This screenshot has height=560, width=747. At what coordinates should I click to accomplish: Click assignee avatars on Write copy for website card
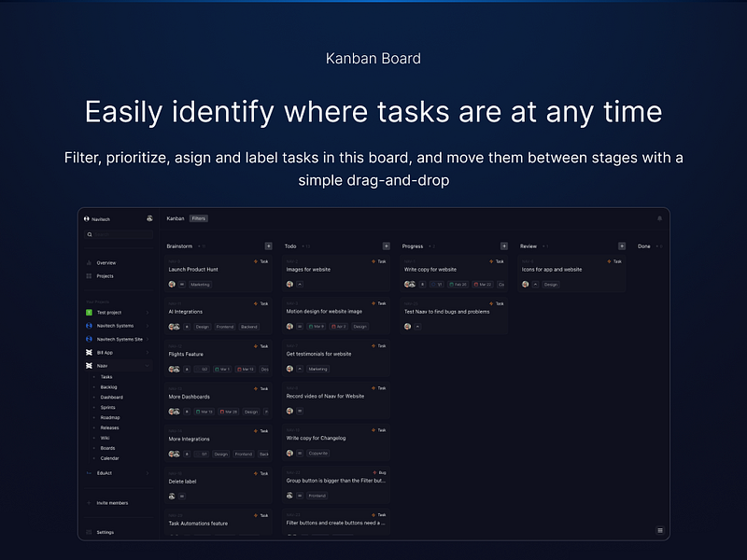point(410,285)
